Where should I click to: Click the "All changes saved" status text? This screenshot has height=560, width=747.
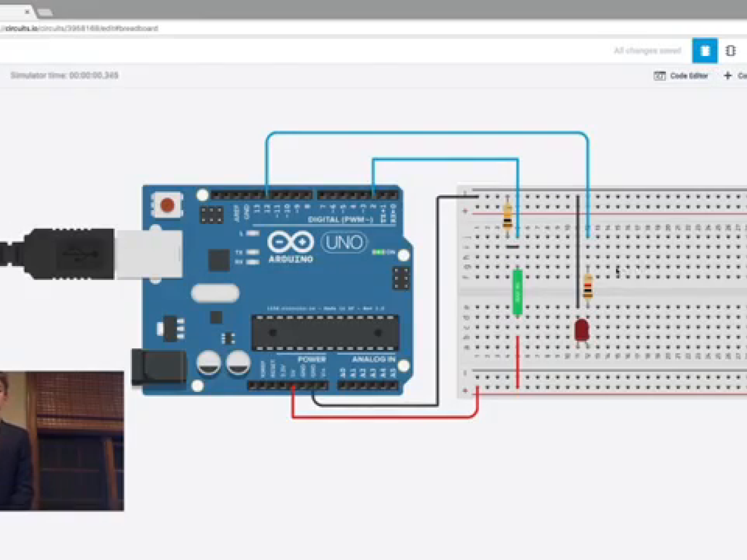647,51
